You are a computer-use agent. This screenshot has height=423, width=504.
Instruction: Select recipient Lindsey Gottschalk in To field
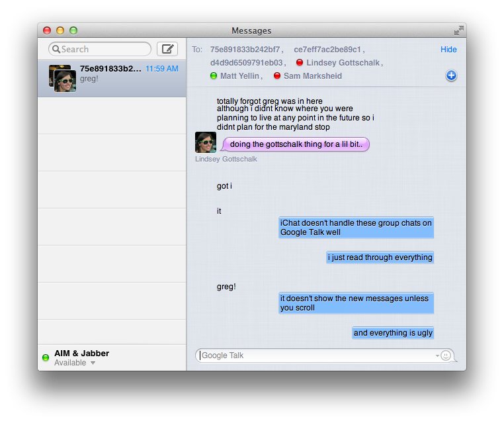tap(343, 63)
